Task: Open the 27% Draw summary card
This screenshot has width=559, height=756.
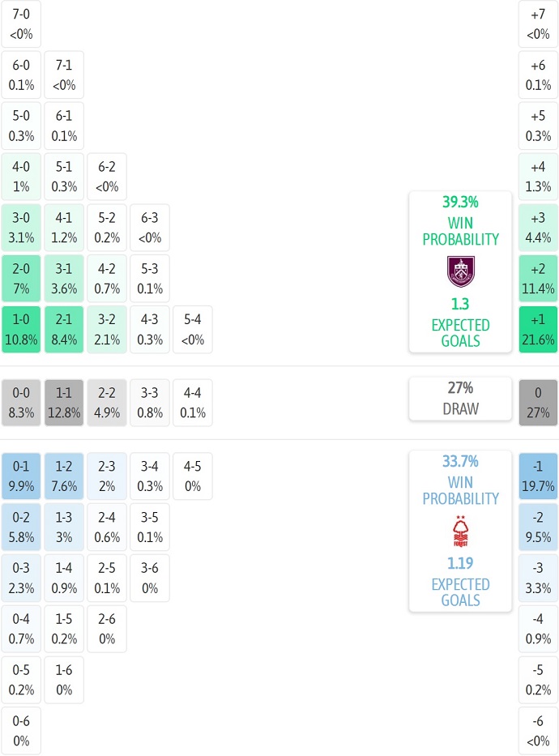Action: [460, 399]
